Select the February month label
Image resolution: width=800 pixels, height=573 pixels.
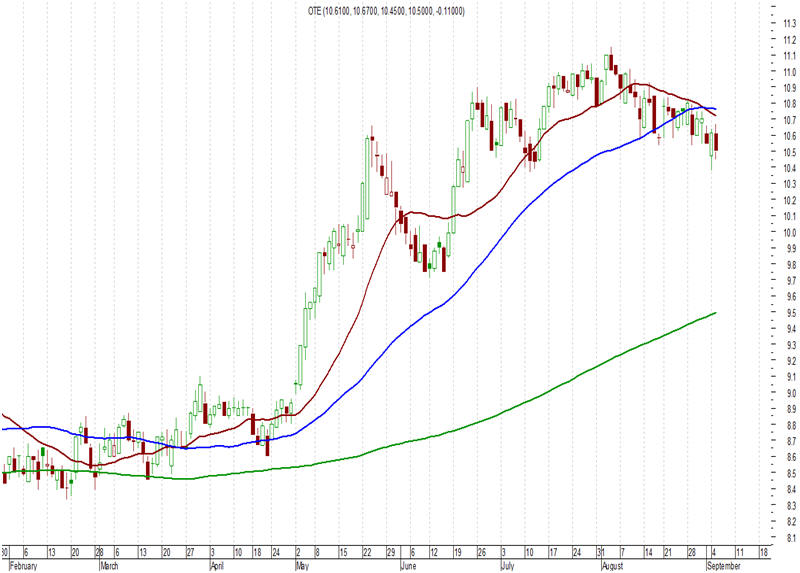coord(23,566)
